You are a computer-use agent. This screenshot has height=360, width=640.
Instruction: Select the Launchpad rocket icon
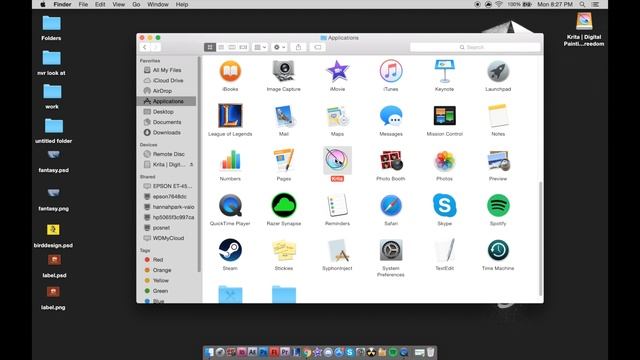point(498,71)
